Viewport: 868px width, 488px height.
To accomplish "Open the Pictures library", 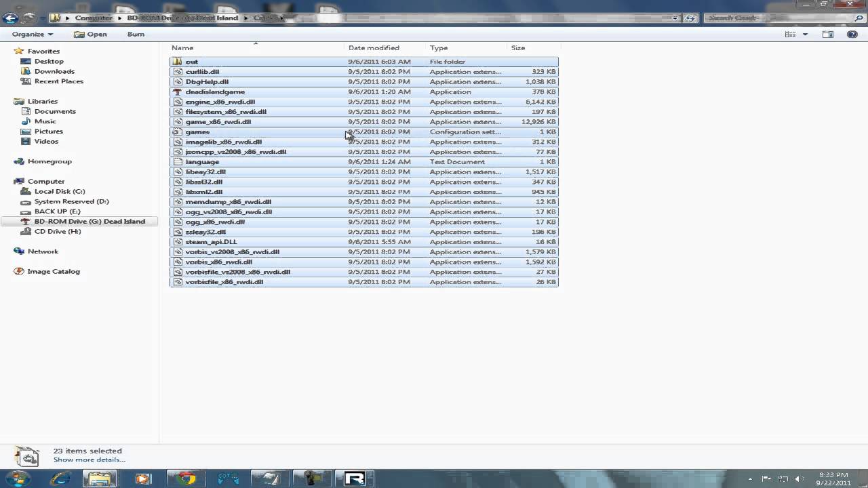I will tap(49, 131).
